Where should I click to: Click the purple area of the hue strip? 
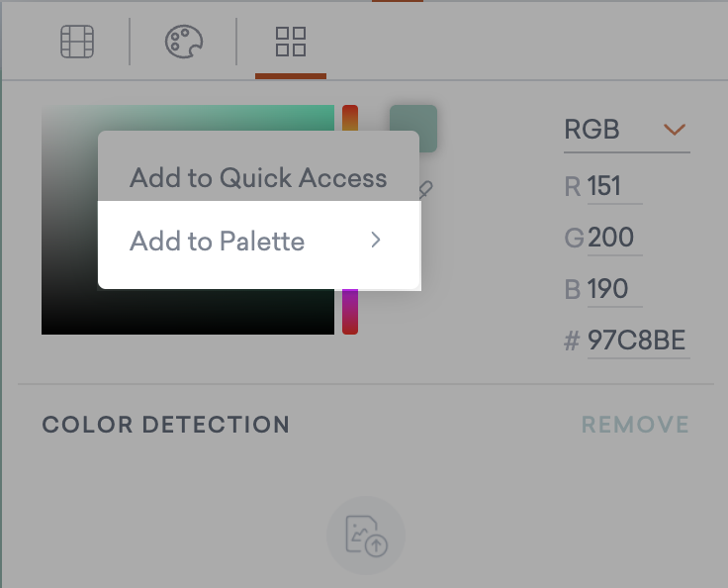[350, 302]
